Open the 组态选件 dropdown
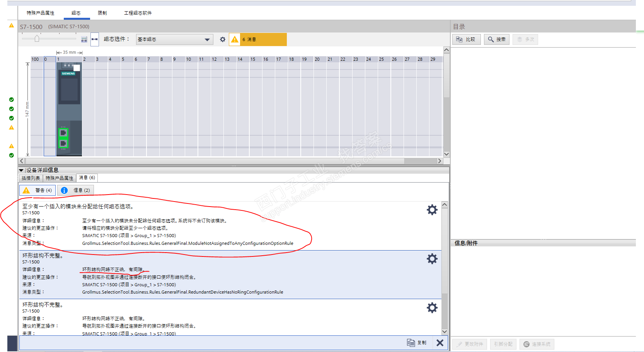Image resolution: width=644 pixels, height=352 pixels. (x=174, y=39)
